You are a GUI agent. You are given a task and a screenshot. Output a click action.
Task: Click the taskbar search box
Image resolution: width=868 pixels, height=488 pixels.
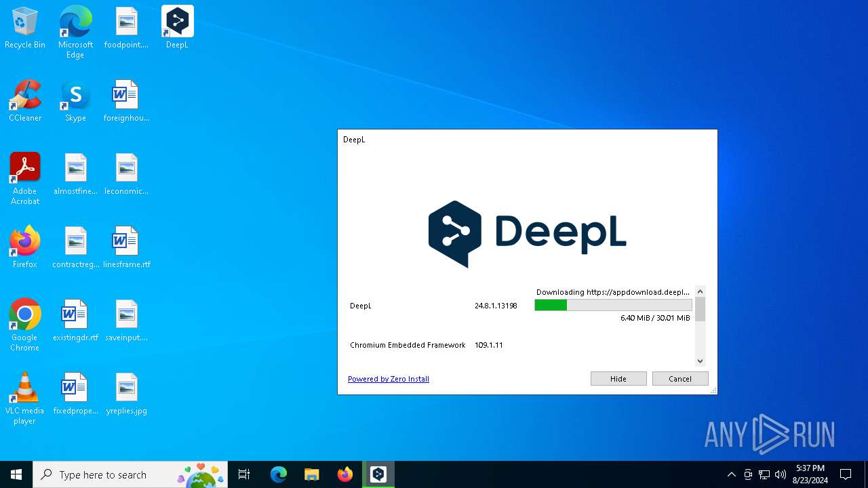(x=131, y=474)
